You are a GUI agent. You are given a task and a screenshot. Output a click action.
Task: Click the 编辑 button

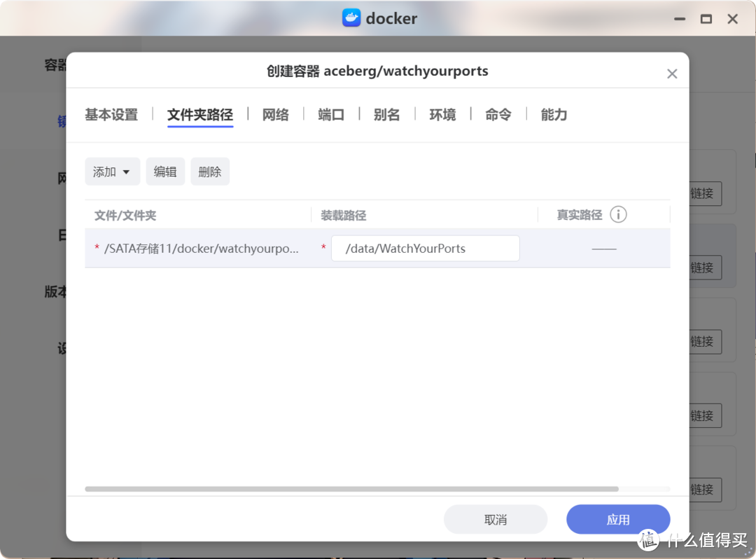[165, 171]
